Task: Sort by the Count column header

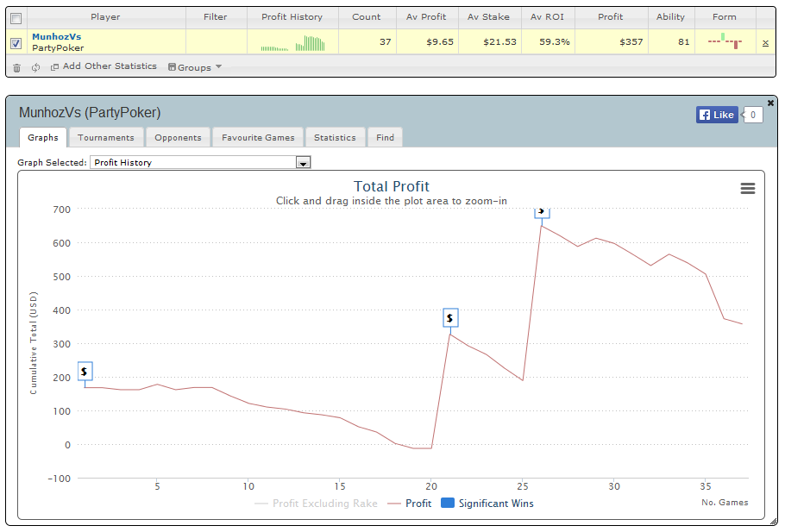Action: coord(367,17)
